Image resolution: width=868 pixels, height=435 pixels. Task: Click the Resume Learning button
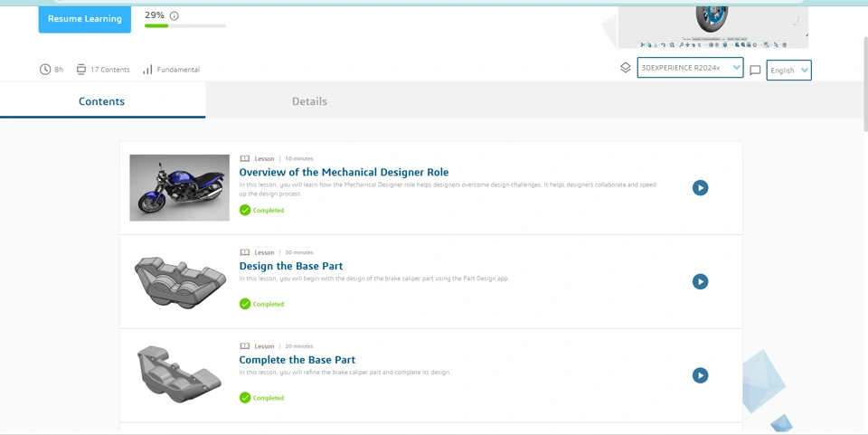click(84, 19)
